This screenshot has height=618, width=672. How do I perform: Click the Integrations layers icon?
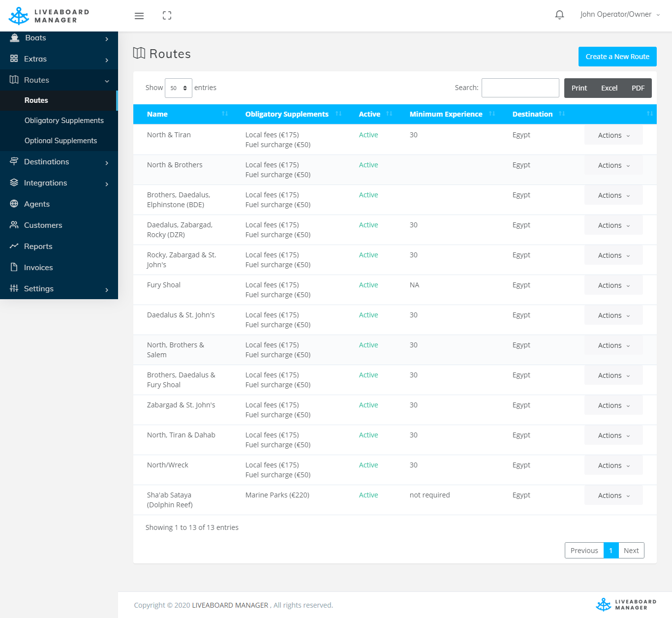(14, 183)
